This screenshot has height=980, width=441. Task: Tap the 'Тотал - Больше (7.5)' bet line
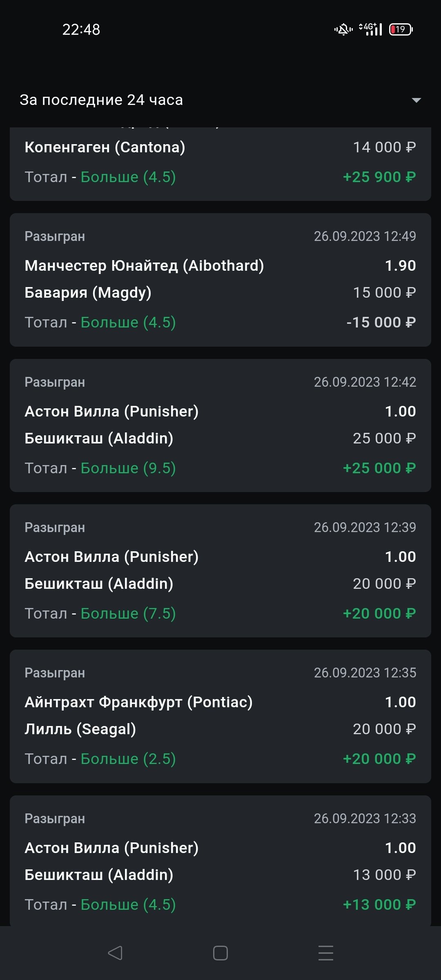(100, 614)
